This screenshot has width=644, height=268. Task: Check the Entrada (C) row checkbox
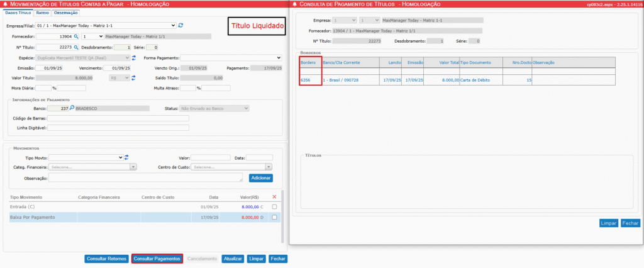[274, 207]
